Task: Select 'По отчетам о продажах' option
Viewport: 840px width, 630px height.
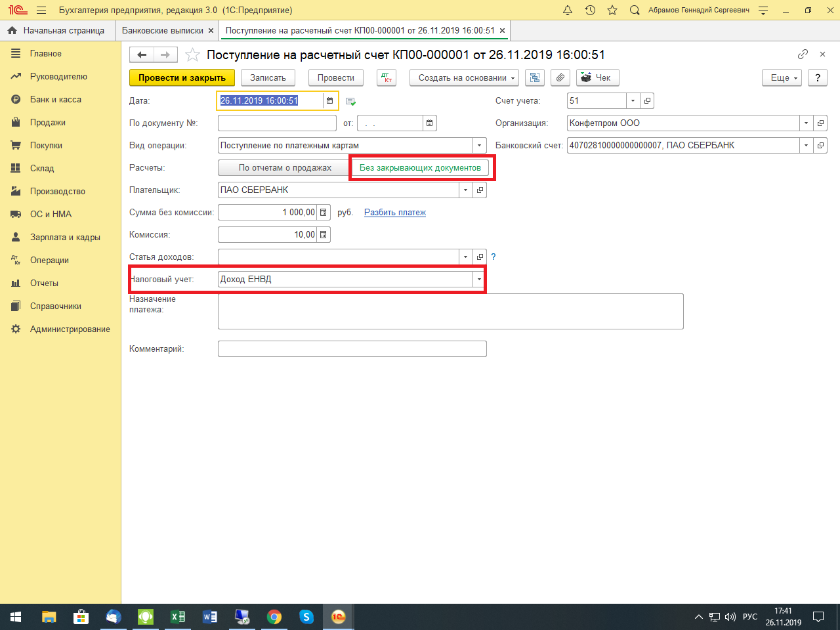Action: 285,168
